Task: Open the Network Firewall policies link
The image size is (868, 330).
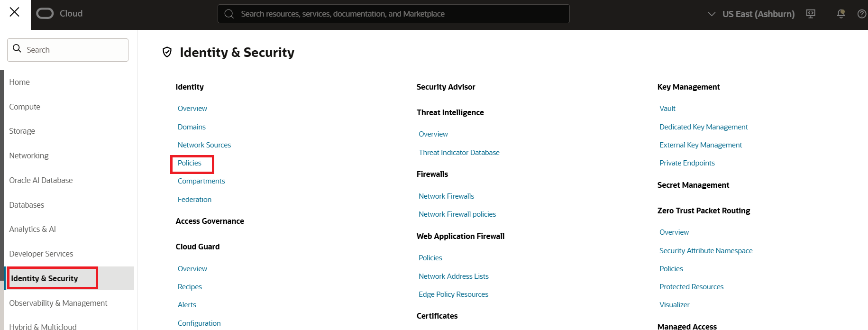Action: pos(457,214)
